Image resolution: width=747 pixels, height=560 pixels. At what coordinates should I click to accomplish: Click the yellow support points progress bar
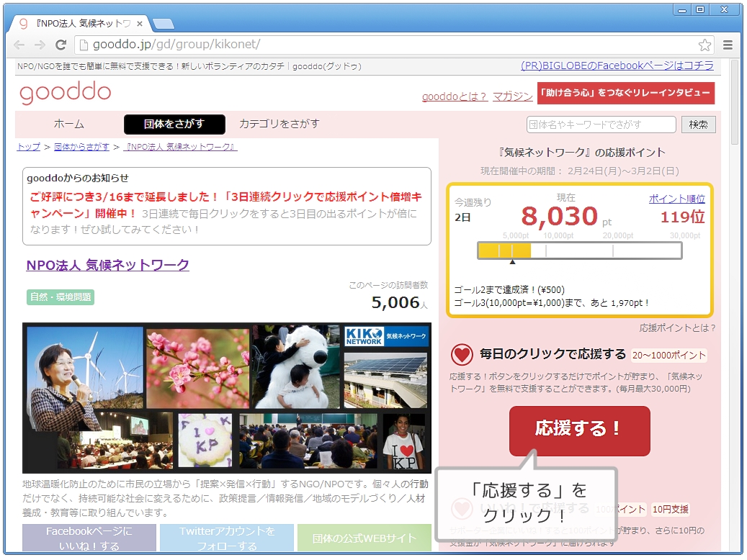pos(580,250)
